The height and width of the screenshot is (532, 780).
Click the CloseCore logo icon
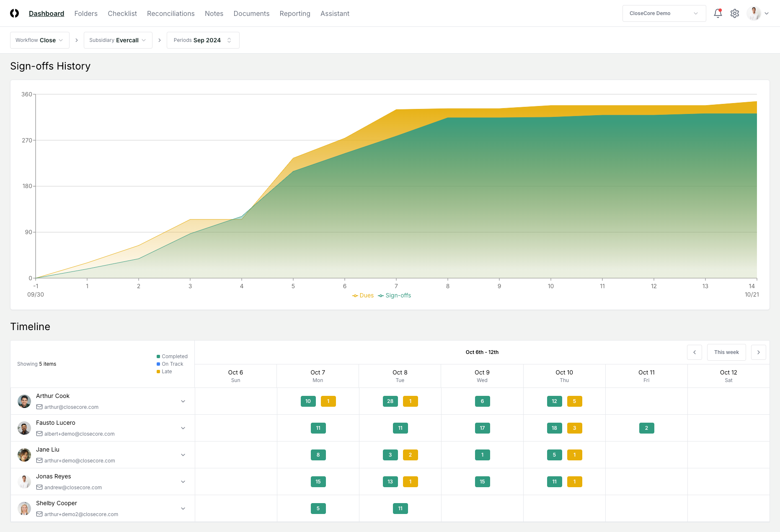[15, 13]
